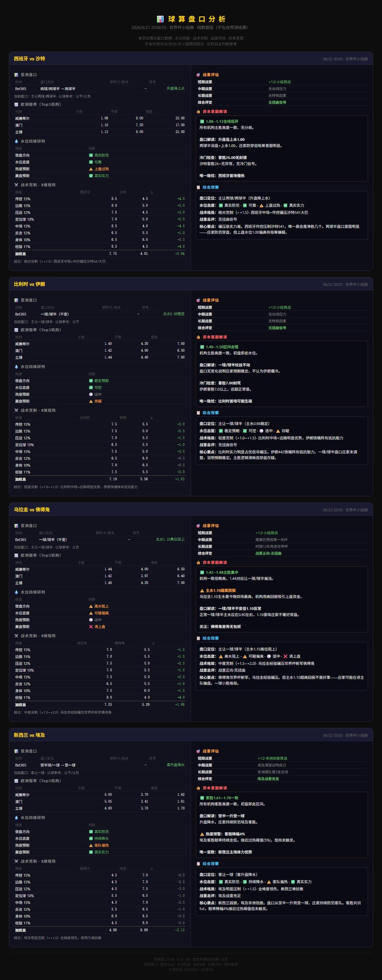Click the +2.94 weighted total delta

click(180, 254)
